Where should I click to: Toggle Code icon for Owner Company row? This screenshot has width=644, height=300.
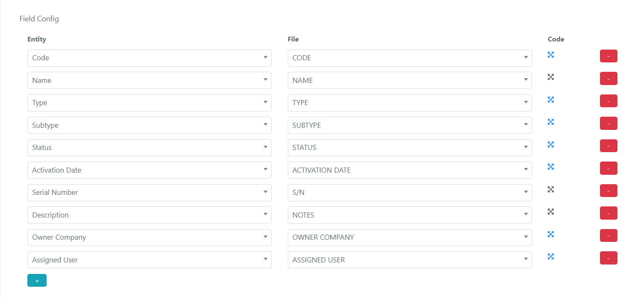(551, 234)
